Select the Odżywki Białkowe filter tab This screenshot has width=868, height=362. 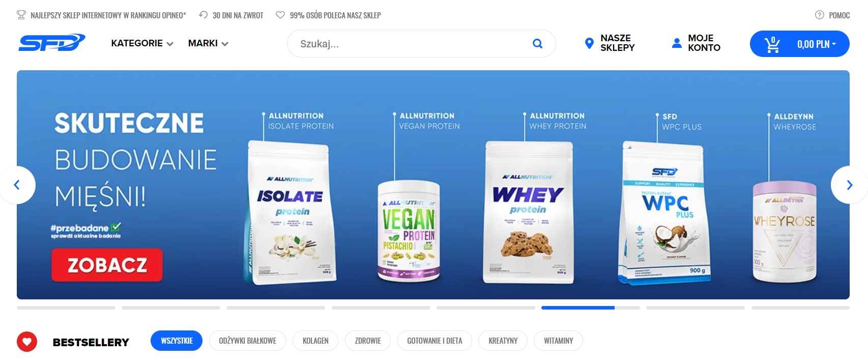(x=248, y=341)
